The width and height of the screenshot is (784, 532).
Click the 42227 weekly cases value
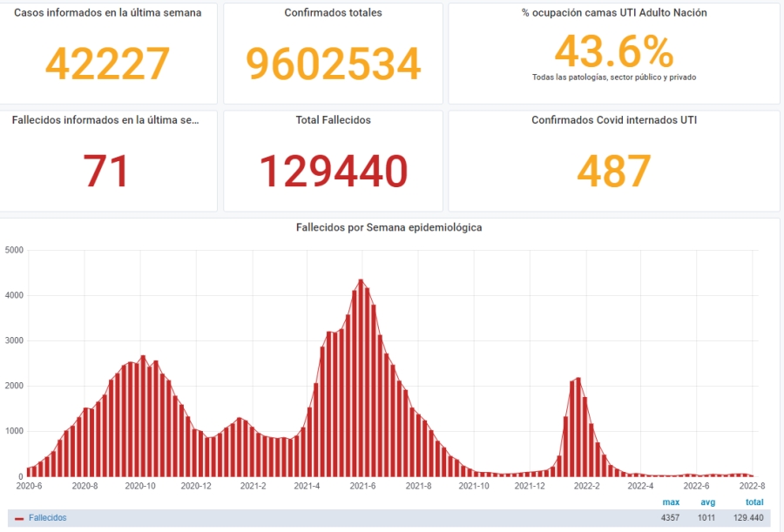coord(107,63)
